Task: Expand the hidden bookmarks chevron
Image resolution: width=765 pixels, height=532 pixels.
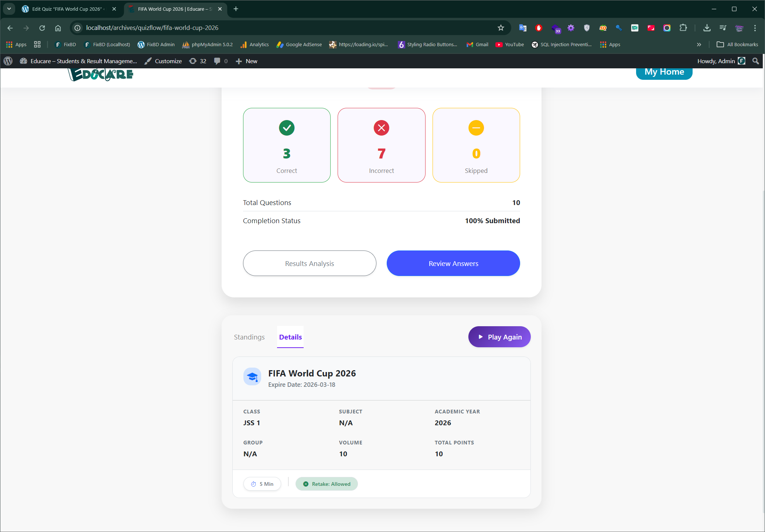Action: point(699,44)
